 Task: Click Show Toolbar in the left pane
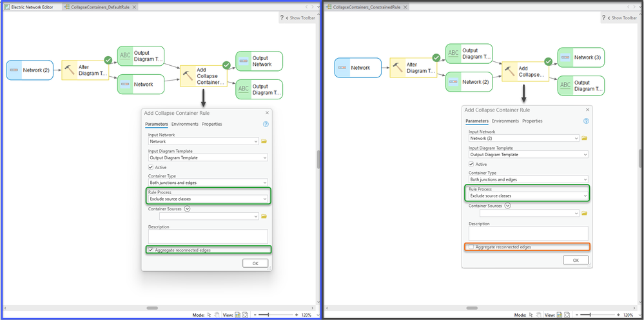click(x=301, y=18)
